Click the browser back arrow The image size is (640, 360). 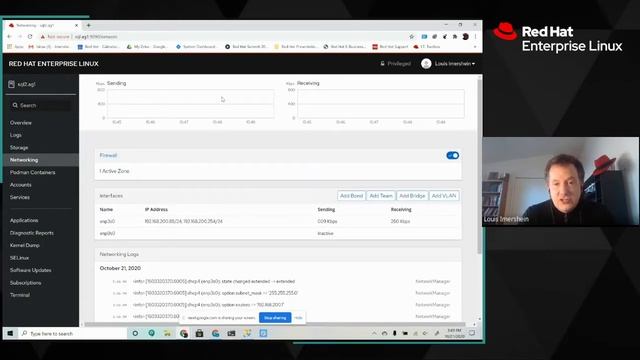tap(9, 36)
